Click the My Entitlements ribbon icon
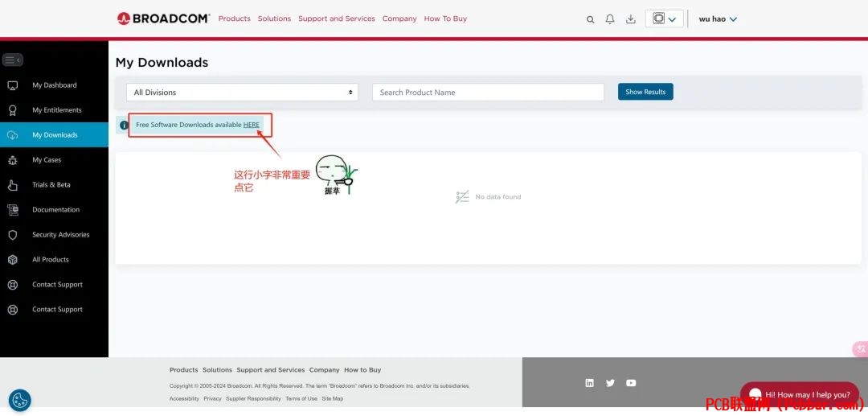868x416 pixels. 13,110
